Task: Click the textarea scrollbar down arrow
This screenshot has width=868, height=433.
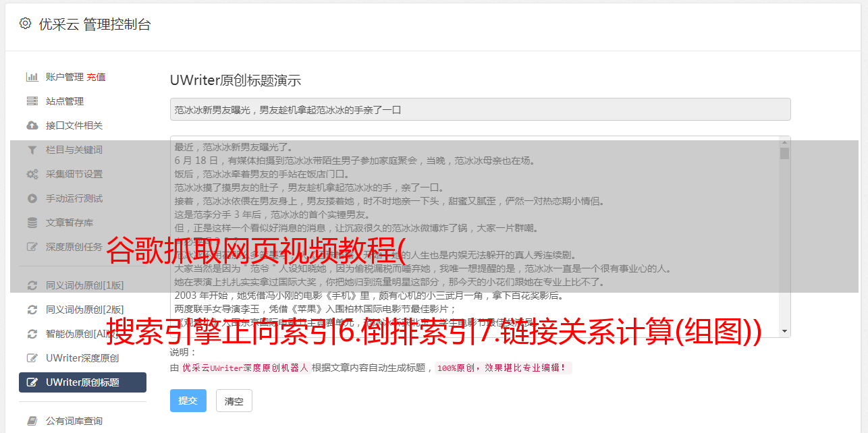Action: [784, 331]
